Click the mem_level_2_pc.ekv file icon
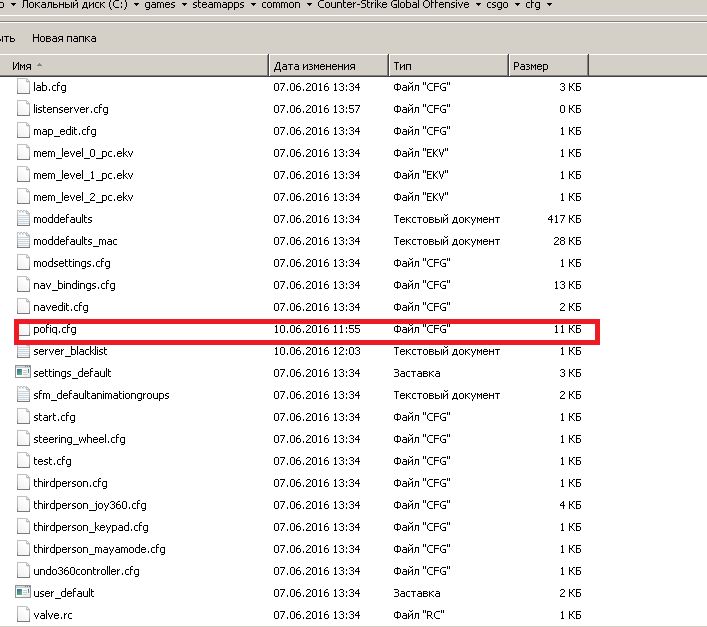 pyautogui.click(x=23, y=197)
